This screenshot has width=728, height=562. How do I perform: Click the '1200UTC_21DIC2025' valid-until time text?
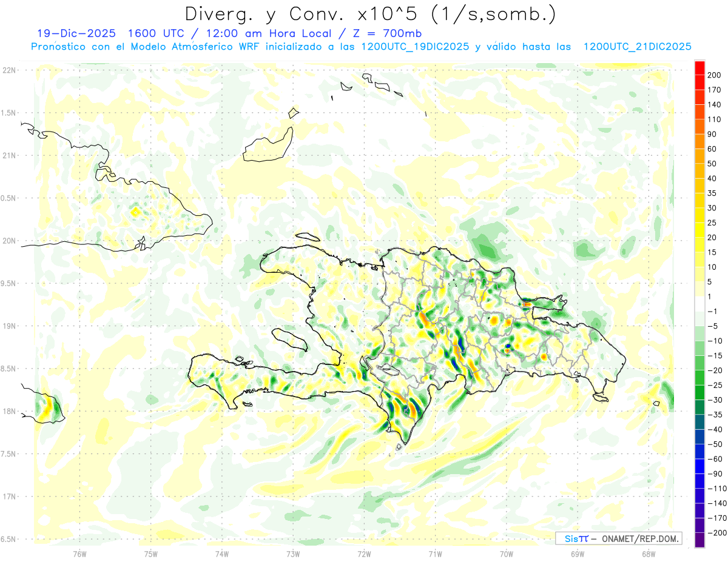[638, 47]
